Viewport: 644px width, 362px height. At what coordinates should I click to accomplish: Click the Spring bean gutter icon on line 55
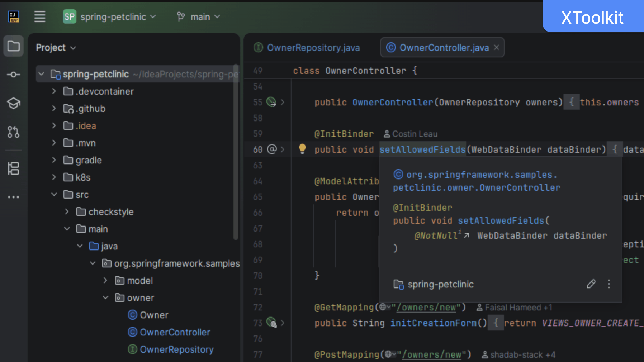tap(271, 102)
